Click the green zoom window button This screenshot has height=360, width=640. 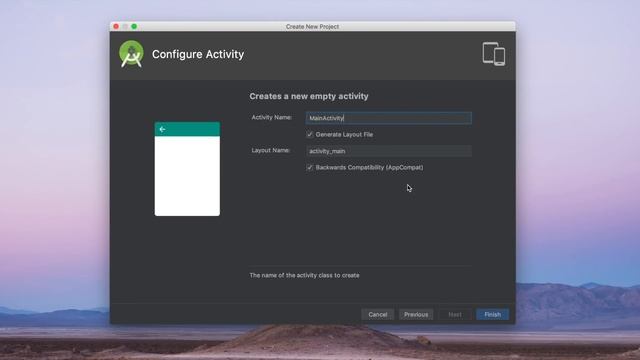pyautogui.click(x=134, y=26)
